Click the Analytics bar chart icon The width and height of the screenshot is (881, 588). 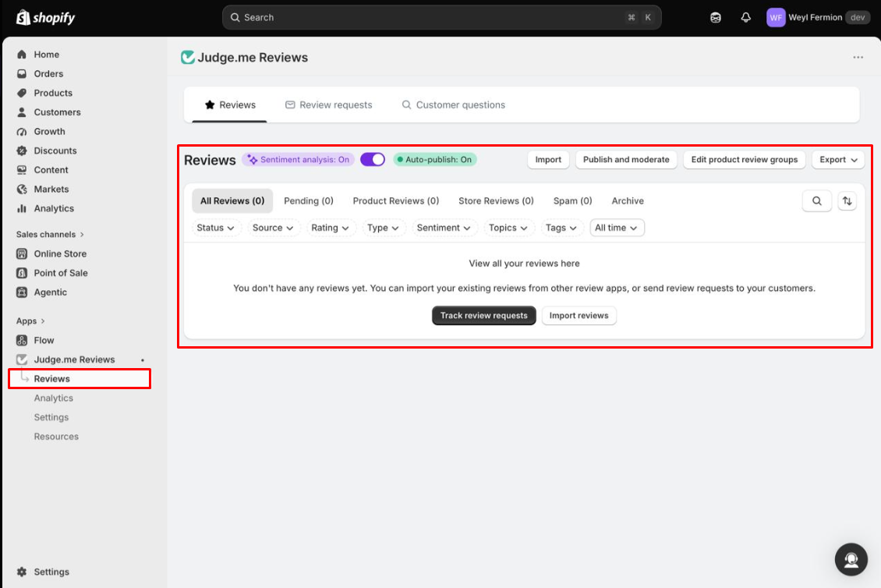pos(22,208)
